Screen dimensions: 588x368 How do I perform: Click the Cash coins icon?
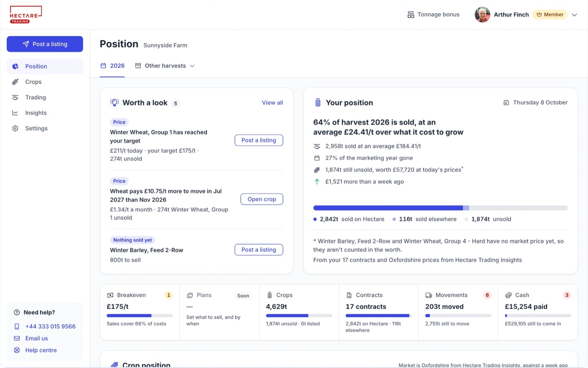click(x=508, y=295)
